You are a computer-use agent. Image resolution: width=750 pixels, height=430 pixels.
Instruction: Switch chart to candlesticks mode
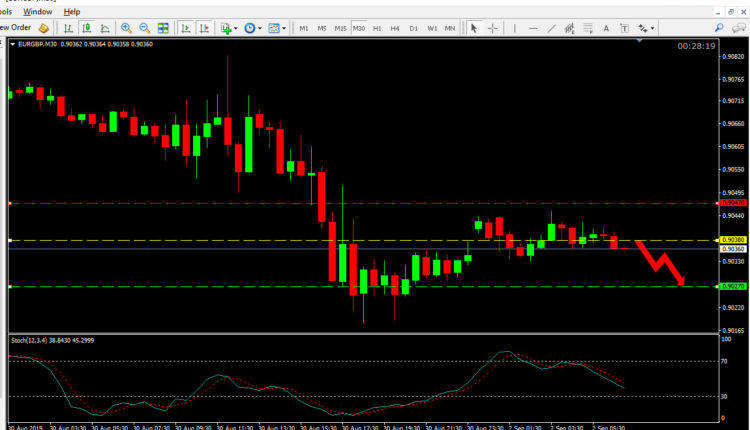click(x=87, y=29)
